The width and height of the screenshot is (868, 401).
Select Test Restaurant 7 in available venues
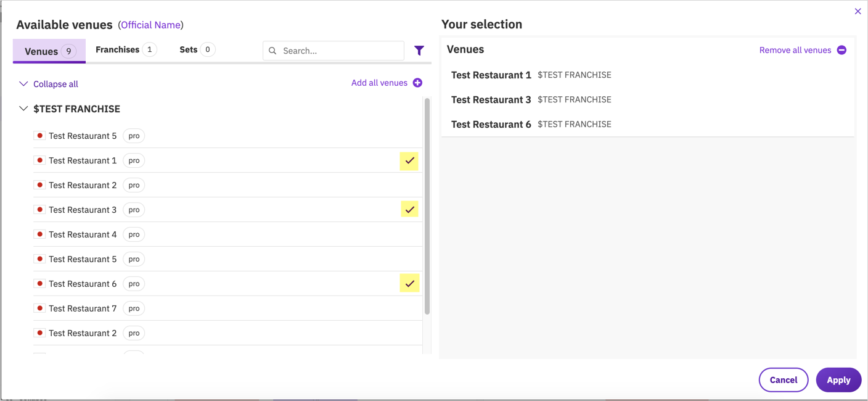[227, 308]
